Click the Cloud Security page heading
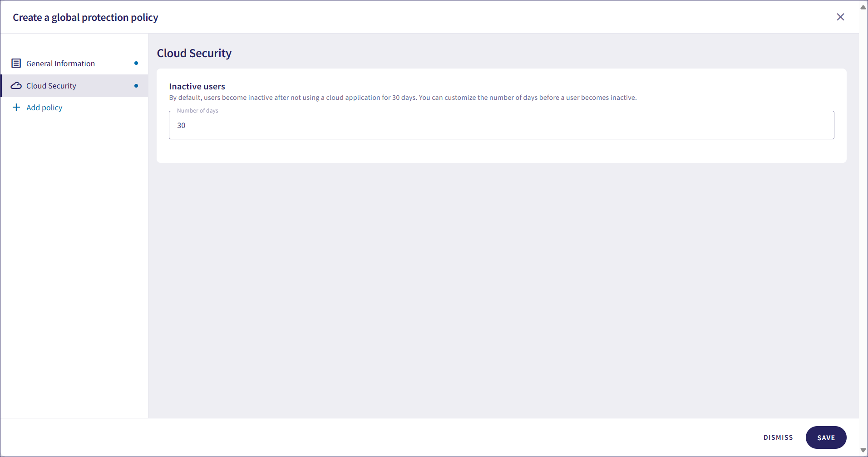The image size is (868, 457). (194, 54)
